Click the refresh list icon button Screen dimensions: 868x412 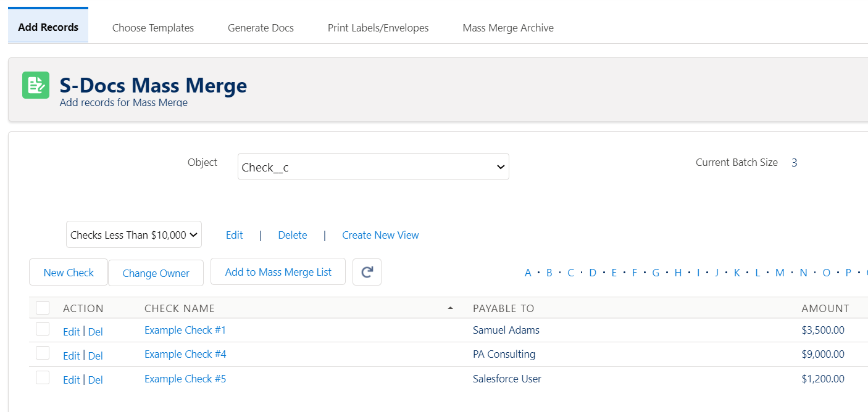pyautogui.click(x=367, y=272)
